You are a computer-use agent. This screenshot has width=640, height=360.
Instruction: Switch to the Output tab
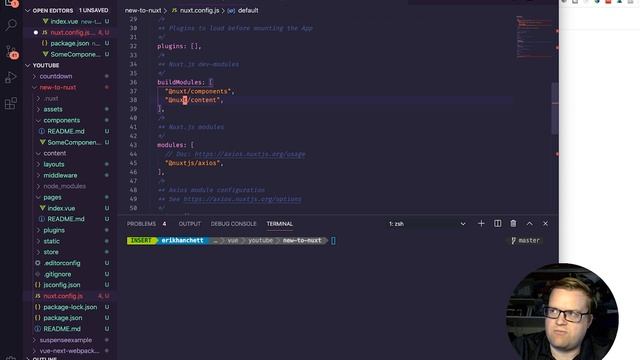tap(190, 224)
